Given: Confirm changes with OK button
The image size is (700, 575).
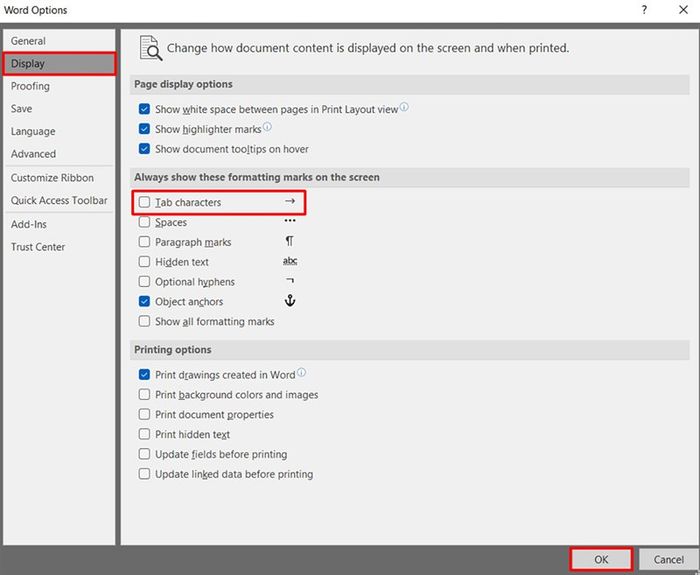Looking at the screenshot, I should (601, 559).
